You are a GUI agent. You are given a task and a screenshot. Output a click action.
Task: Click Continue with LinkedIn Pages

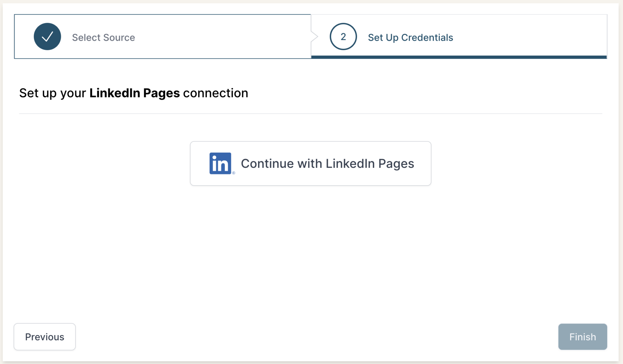point(310,163)
